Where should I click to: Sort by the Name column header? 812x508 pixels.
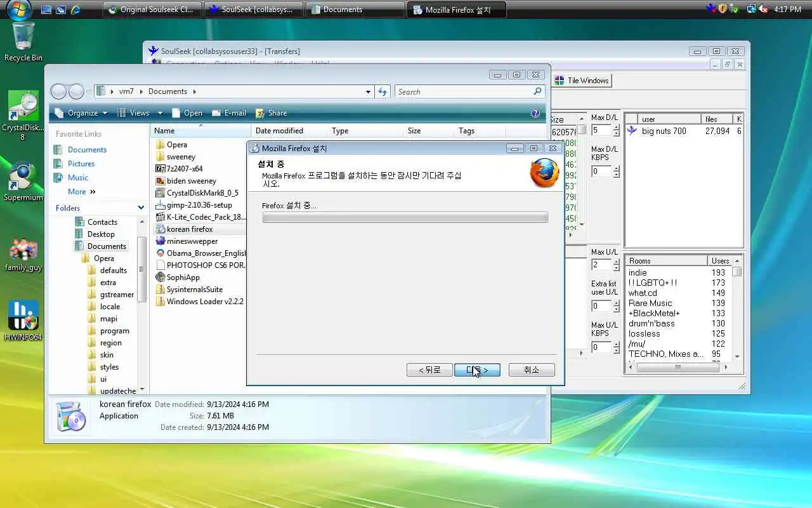pyautogui.click(x=200, y=131)
